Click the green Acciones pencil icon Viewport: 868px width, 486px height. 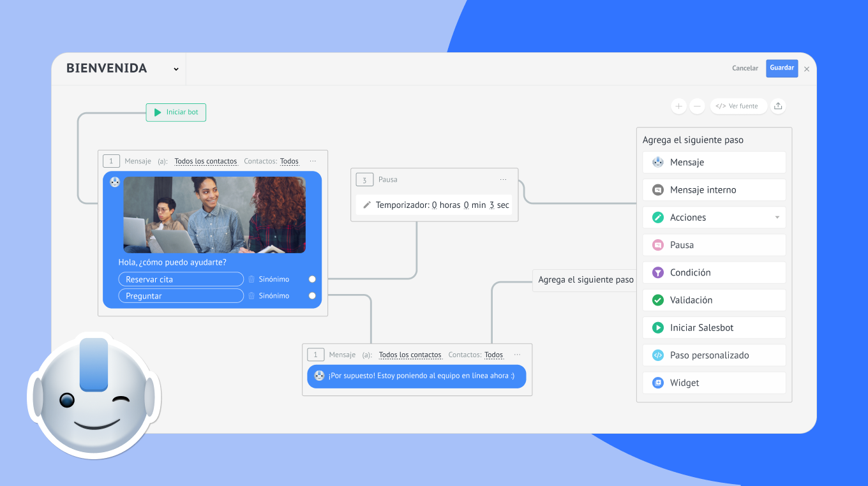(x=658, y=217)
